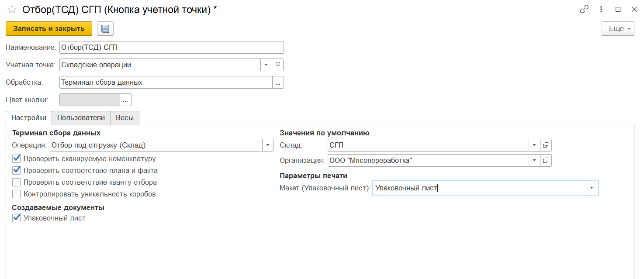Uncheck Проверить сканируемую номенклатуру
Screen dimensions: 644x279
17,159
